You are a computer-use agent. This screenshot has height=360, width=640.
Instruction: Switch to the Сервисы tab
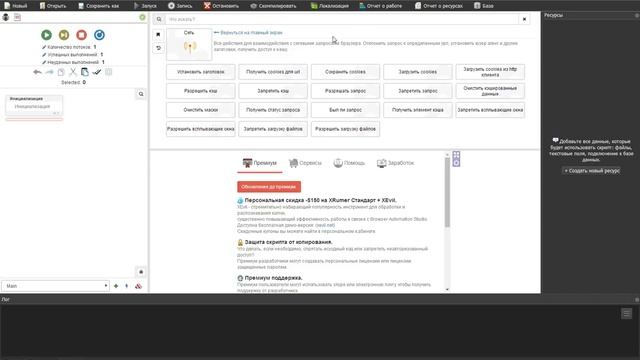(x=305, y=163)
